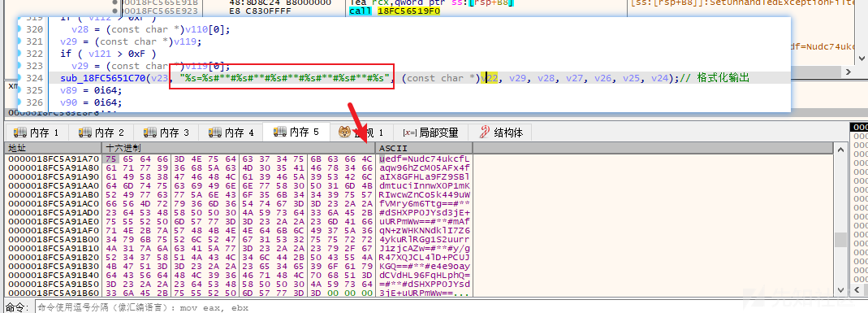Viewport: 868px width, 313px height.
Task: Click the v29 = (const char *)v119 line
Action: (132, 41)
